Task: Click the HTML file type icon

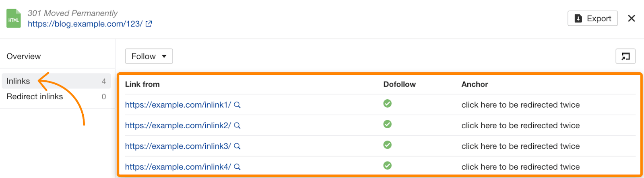Action: click(13, 18)
